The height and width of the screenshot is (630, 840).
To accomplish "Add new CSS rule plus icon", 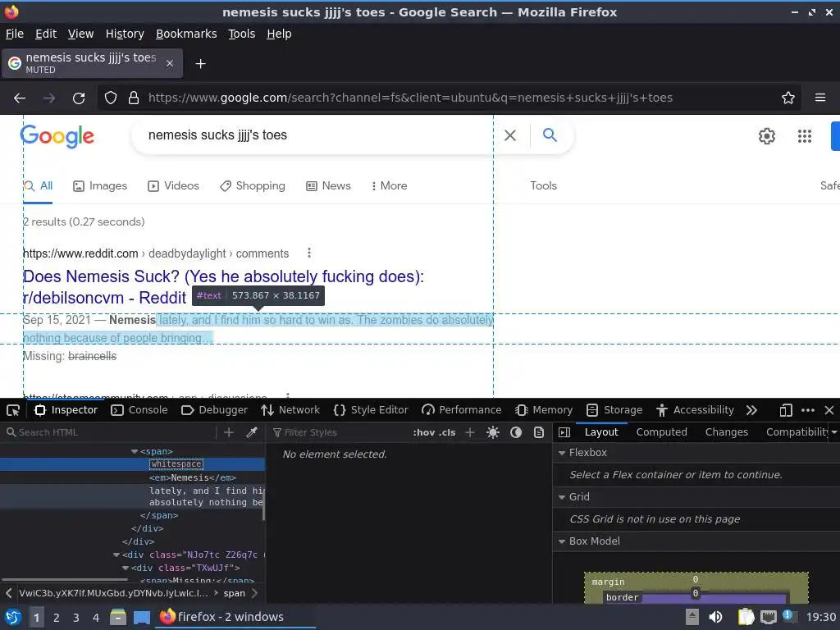I will pos(470,432).
